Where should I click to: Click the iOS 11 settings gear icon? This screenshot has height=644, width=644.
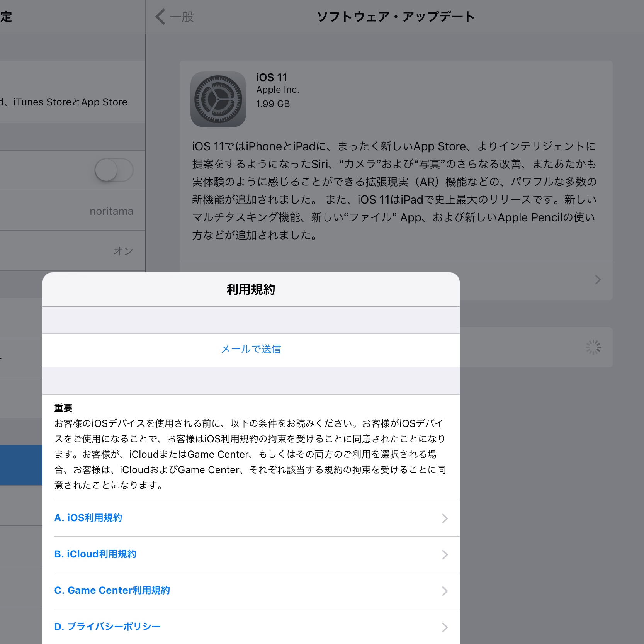pyautogui.click(x=218, y=99)
